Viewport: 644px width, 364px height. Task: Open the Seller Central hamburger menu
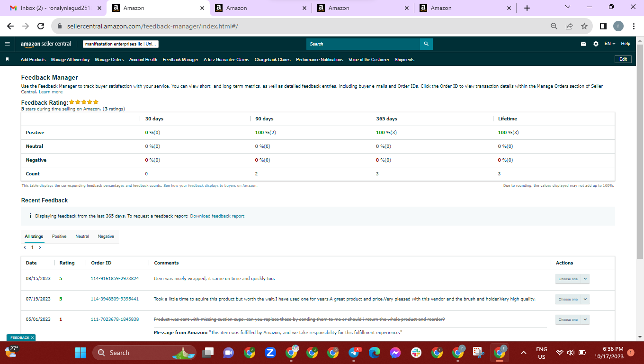pos(7,44)
